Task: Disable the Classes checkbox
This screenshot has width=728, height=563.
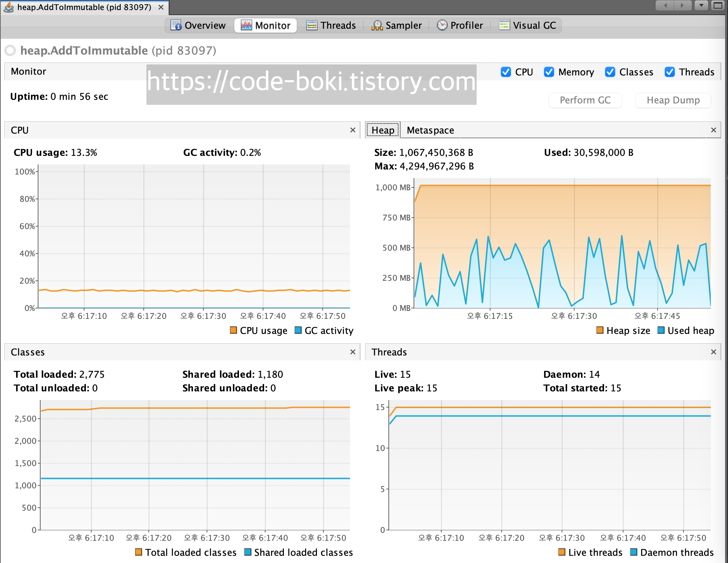Action: point(610,72)
